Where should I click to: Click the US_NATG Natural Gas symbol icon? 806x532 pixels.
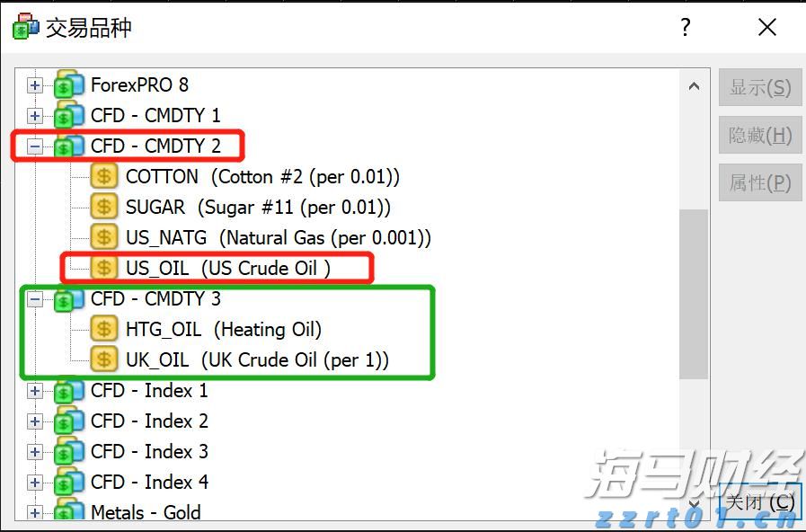click(102, 237)
